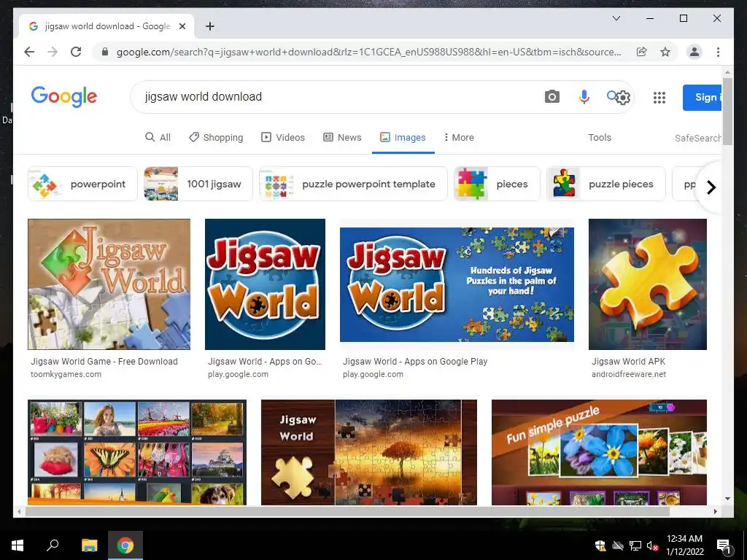Click the horizontal scrollbar thumb
Screen dimensions: 747x560
347,511
